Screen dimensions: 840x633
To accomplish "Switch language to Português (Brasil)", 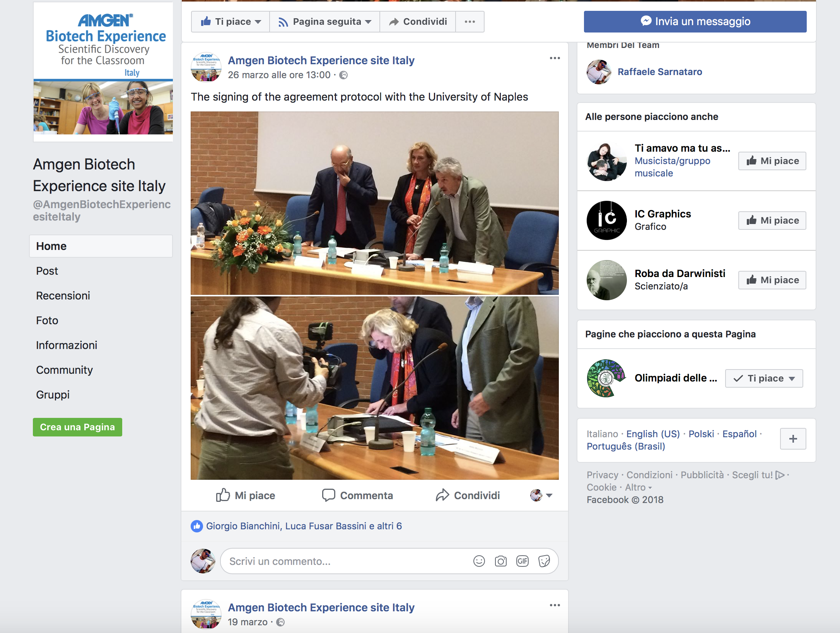I will click(626, 446).
